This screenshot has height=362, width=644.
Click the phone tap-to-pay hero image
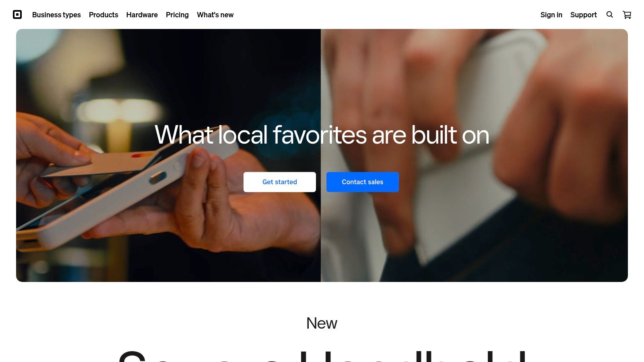pos(168,155)
